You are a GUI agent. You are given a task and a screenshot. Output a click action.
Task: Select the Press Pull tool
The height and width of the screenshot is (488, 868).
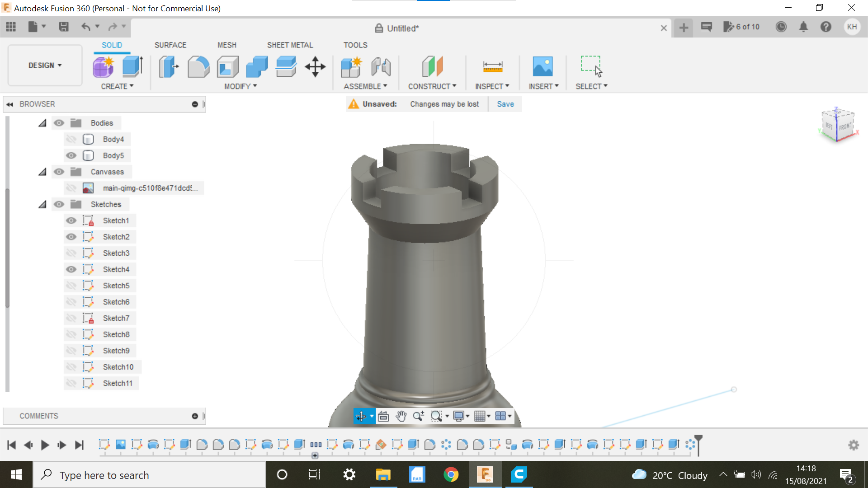[x=169, y=67]
